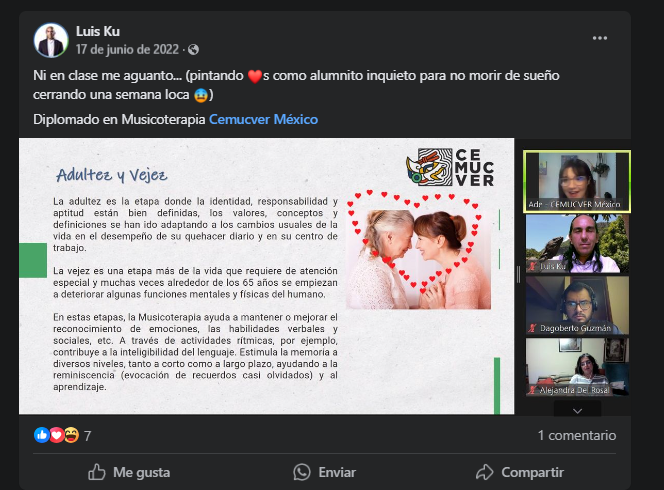Open Luis Ku's profile name link
Viewport: 664px width, 490px height.
[98, 31]
